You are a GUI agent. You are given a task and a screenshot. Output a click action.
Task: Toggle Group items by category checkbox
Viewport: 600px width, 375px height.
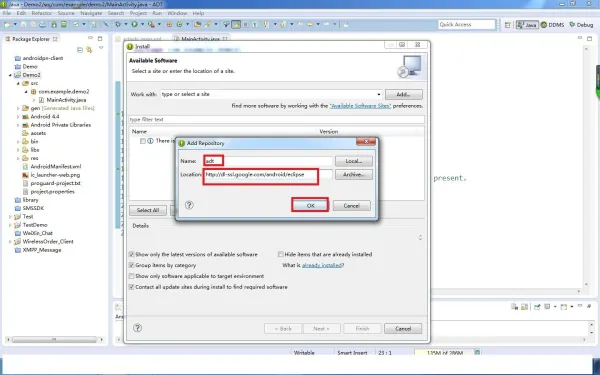(x=131, y=265)
